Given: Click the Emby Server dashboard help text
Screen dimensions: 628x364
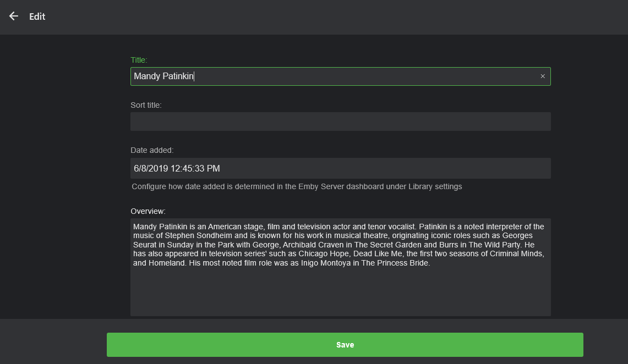Looking at the screenshot, I should pos(297,186).
